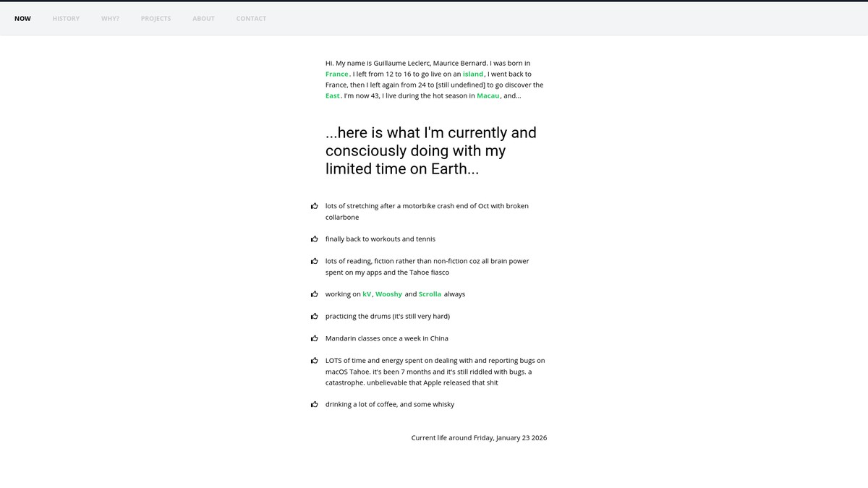Open the HISTORY page
This screenshot has height=488, width=868.
(66, 19)
